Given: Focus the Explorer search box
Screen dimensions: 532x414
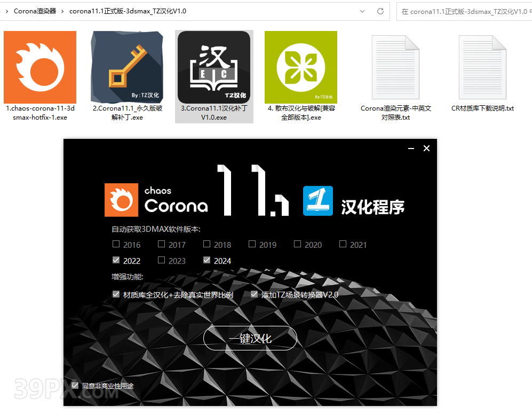Looking at the screenshot, I should (x=464, y=12).
